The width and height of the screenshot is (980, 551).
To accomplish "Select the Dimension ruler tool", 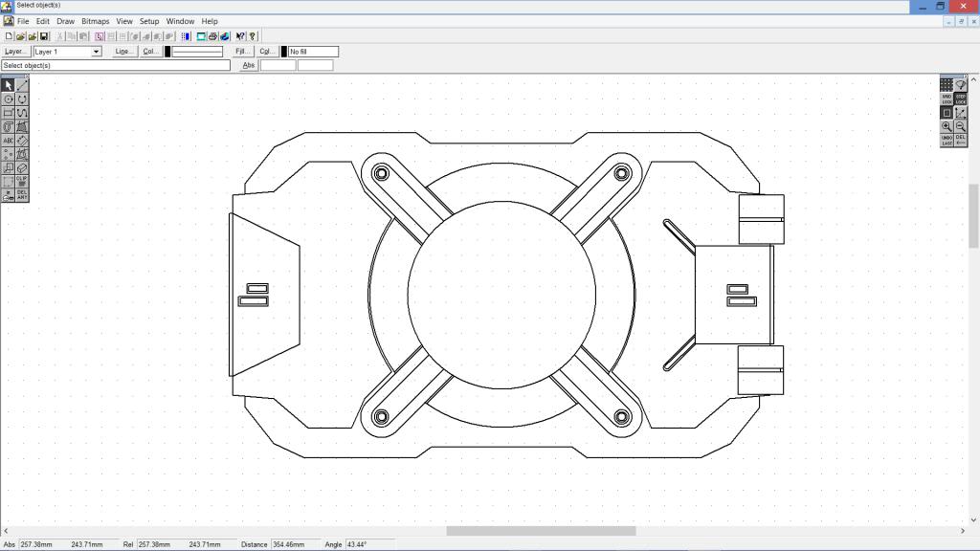I will pos(22,141).
